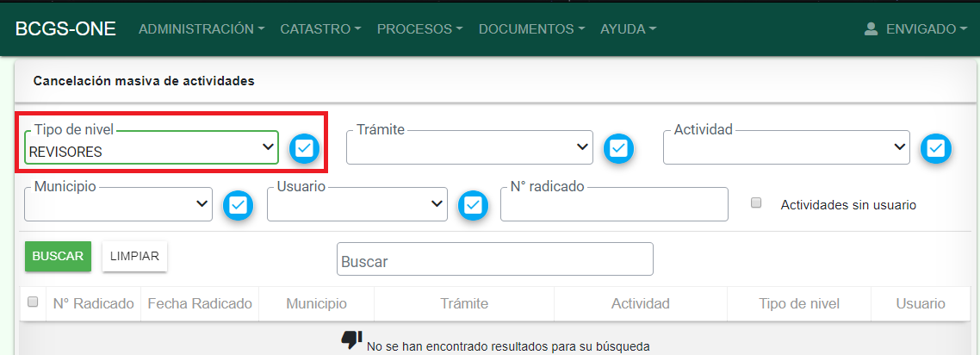Open the CATASTRO menu
Screen dimensions: 980x355
coord(320,28)
